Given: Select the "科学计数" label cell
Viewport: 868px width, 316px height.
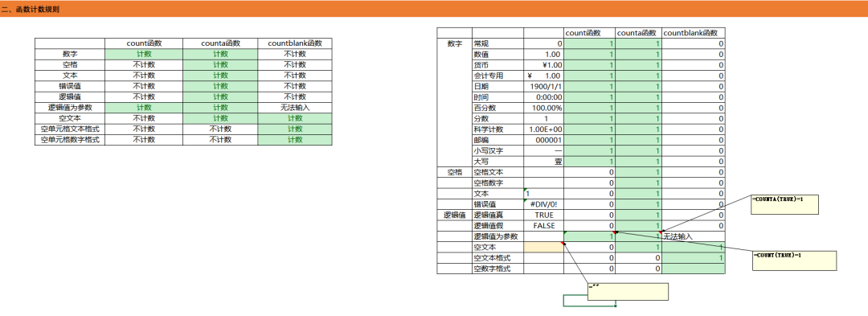Looking at the screenshot, I should [x=497, y=129].
